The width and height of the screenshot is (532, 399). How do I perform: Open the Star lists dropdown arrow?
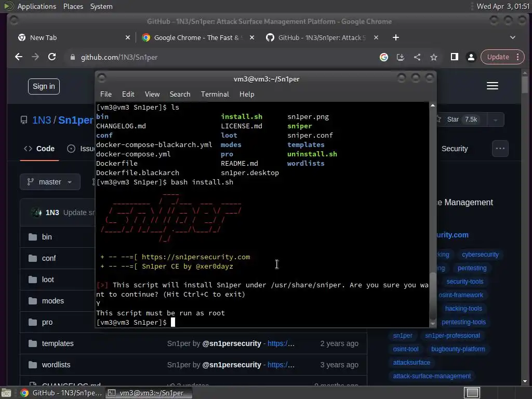(x=495, y=120)
